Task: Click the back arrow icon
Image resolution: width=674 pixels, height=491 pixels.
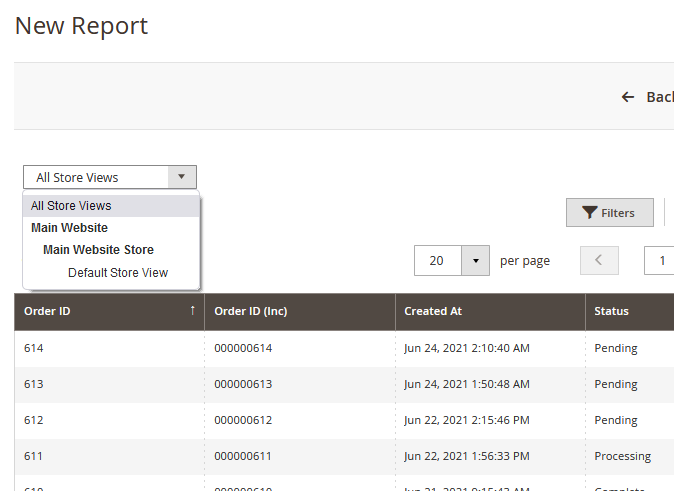Action: point(628,97)
